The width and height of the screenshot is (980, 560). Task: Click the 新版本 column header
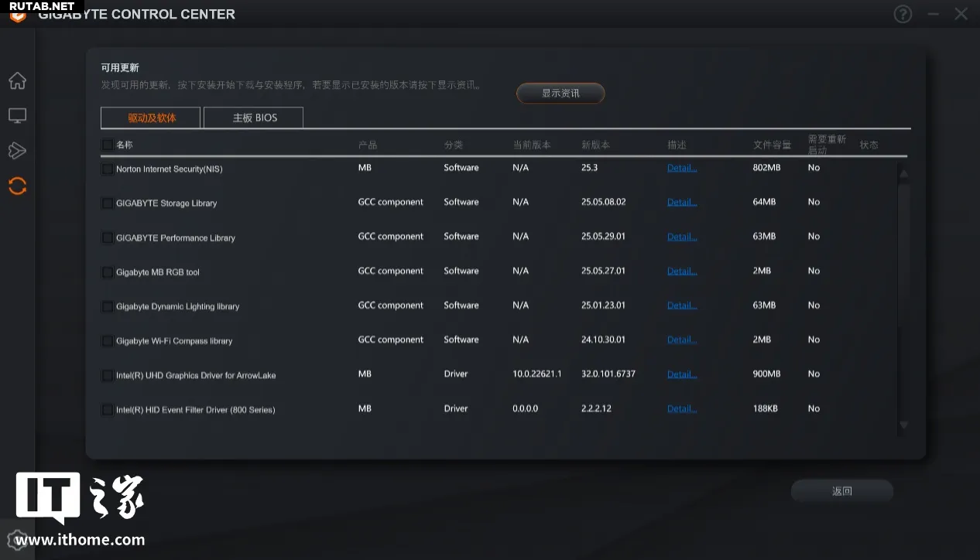596,145
